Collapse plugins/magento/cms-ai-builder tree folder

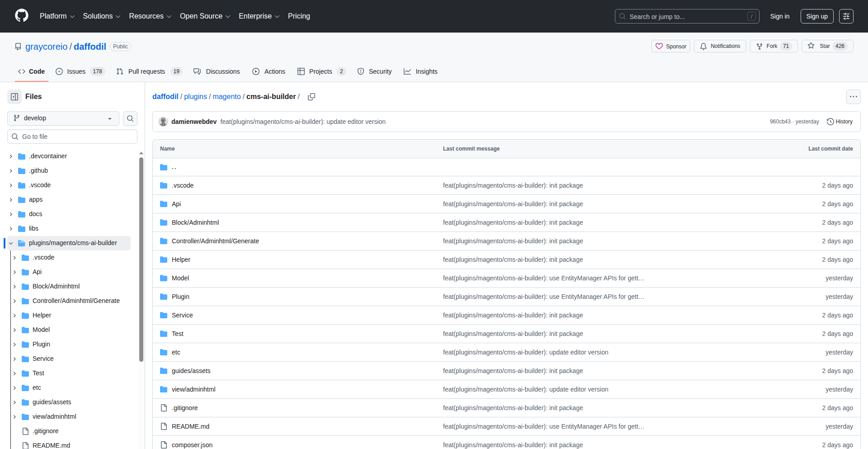coord(11,243)
